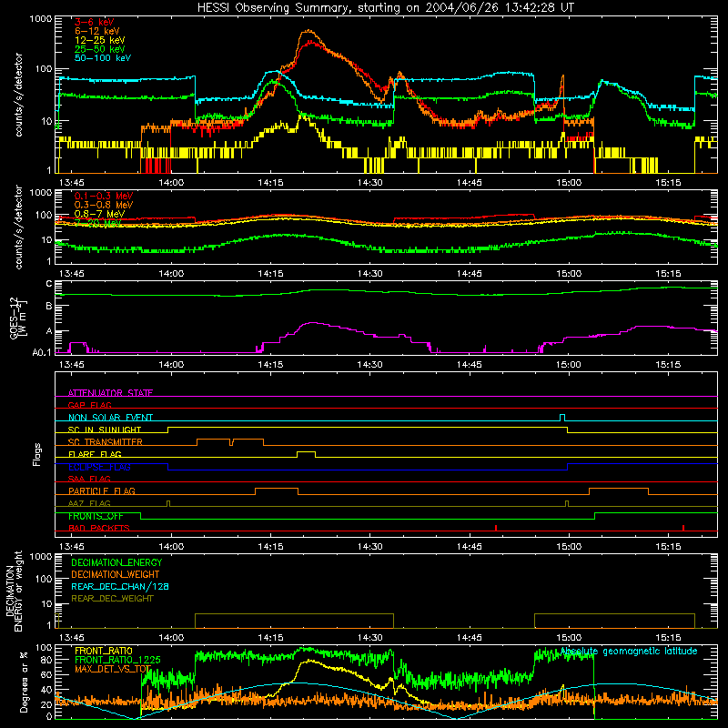Click the MAX_DET_VS_TOT legend entry
Viewport: 728px width, 728px height.
pos(113,669)
